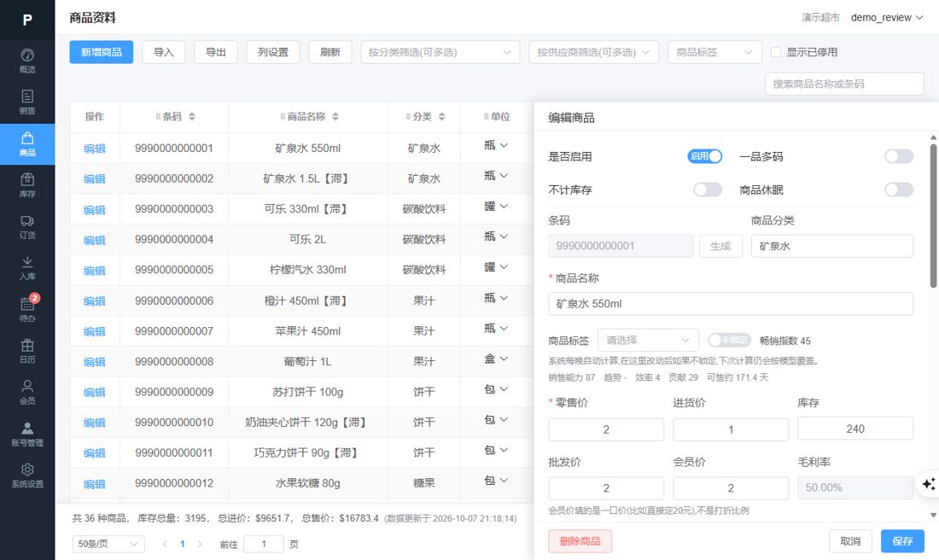Click the P logo at top left
939x560 pixels.
tap(27, 20)
